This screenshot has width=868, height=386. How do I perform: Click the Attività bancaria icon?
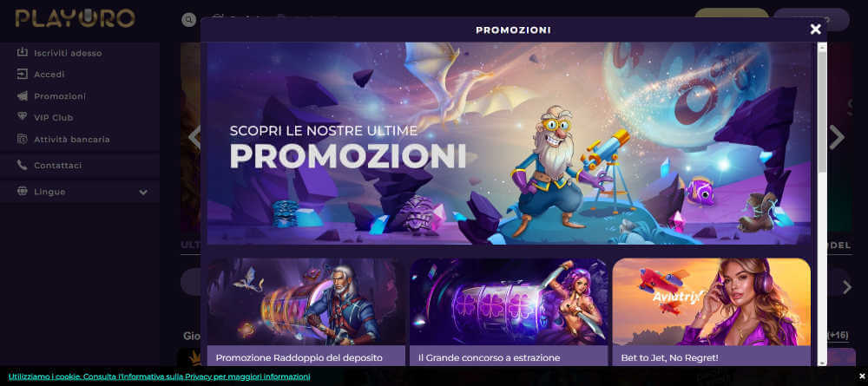[x=23, y=139]
